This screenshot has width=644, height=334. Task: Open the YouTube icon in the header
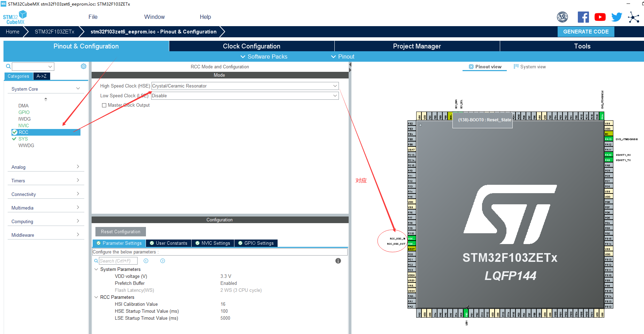(x=600, y=17)
